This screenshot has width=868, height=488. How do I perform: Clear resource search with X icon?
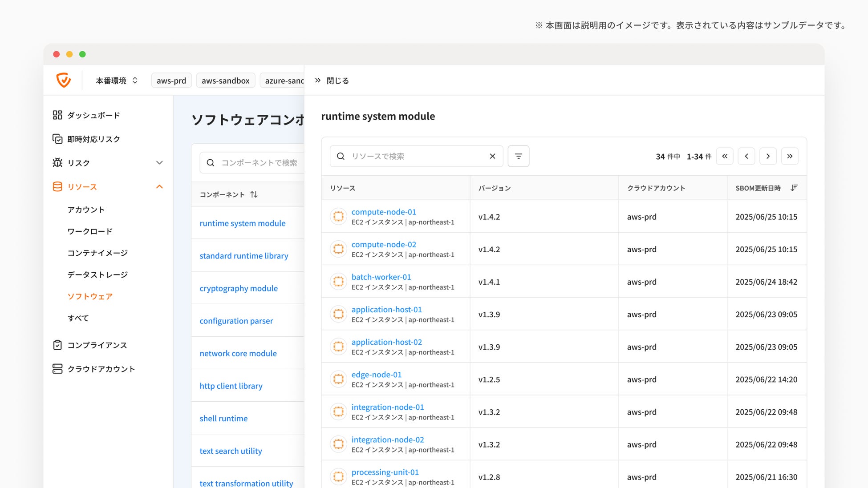tap(492, 156)
